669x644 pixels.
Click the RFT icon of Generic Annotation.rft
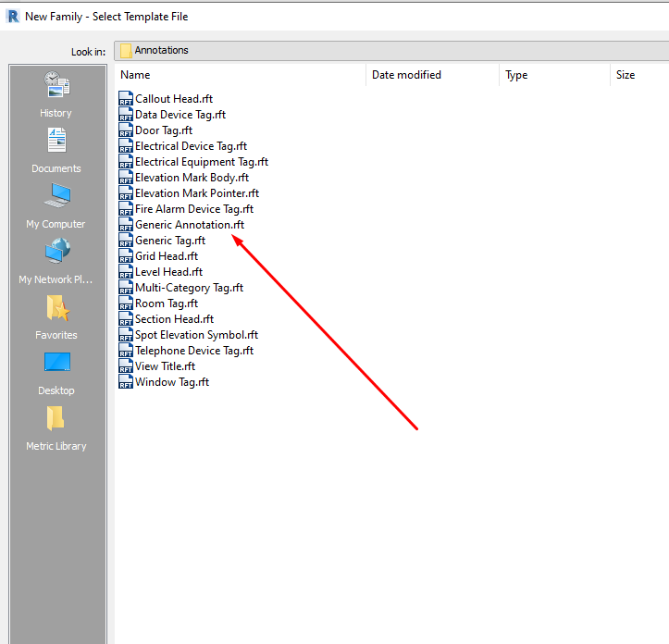click(126, 225)
